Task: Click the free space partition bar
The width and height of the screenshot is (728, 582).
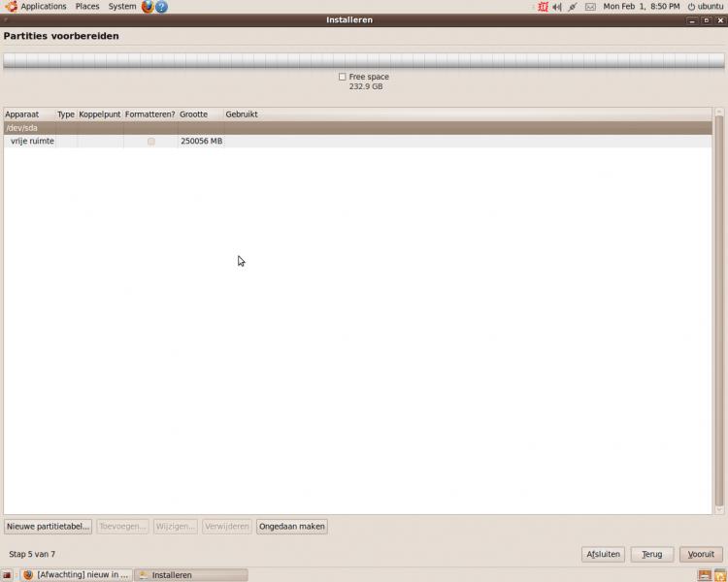Action: (364, 61)
